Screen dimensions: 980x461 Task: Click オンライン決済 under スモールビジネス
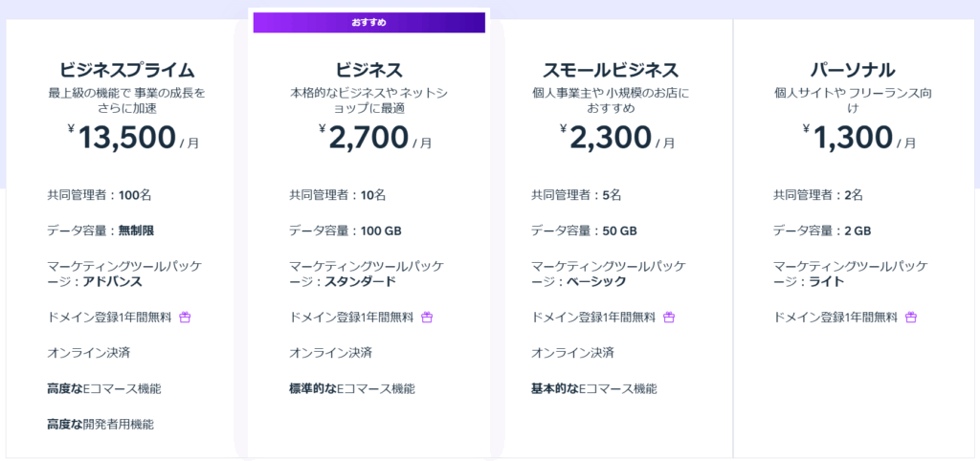(572, 353)
